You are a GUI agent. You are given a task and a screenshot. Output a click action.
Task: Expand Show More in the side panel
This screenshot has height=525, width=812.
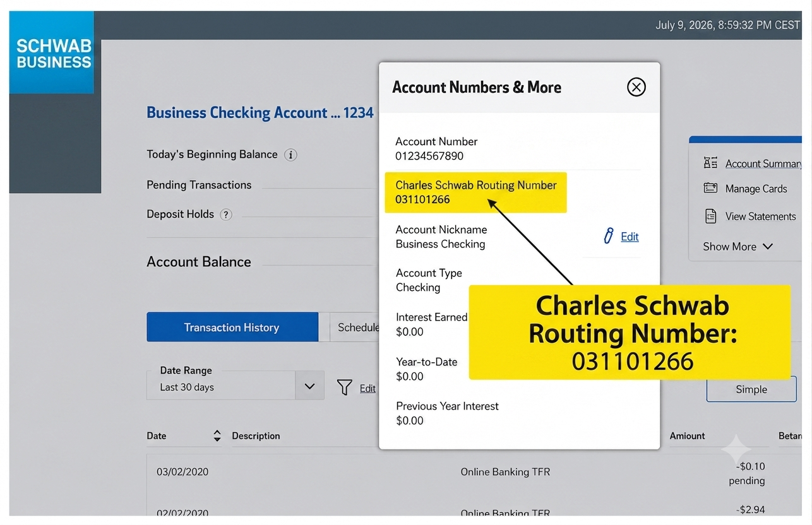(737, 246)
